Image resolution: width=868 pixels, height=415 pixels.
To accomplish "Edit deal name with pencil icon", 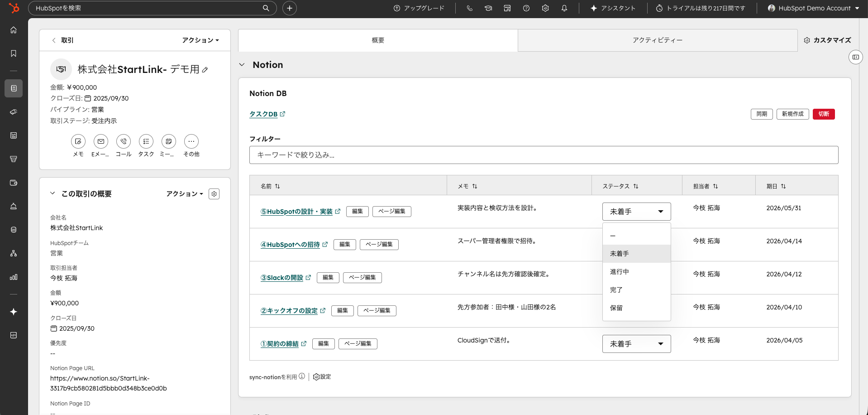I will [x=205, y=70].
